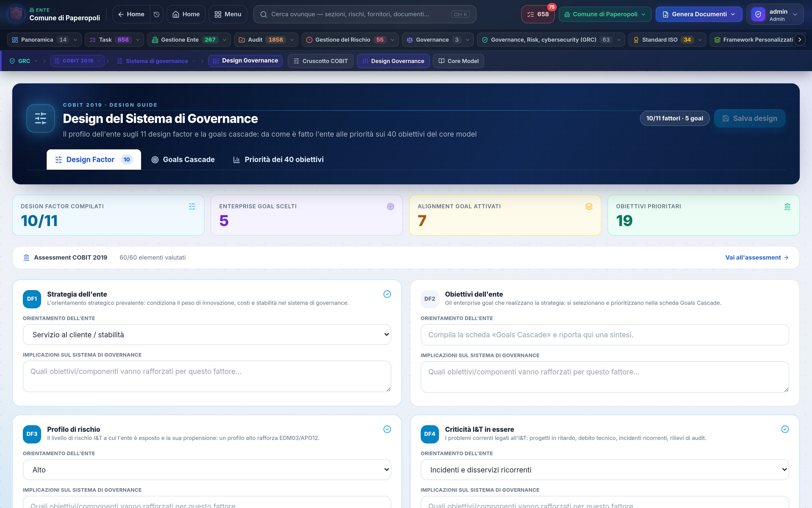Click the Standard ISO award icon
The height and width of the screenshot is (508, 812).
click(x=636, y=40)
